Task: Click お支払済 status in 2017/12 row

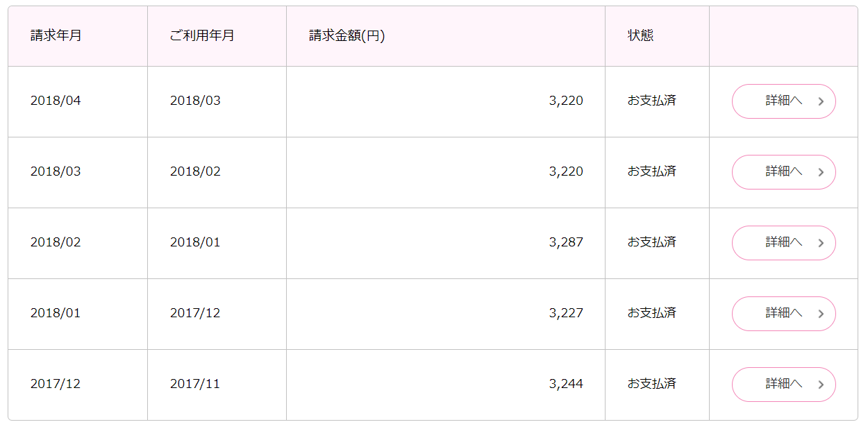Action: point(652,384)
